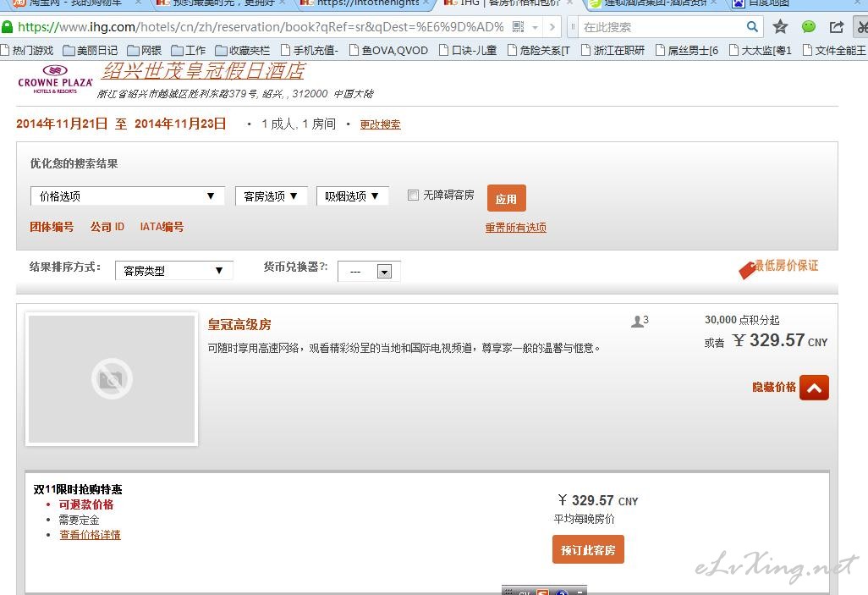Open the 工作 bookmark folder
Image resolution: width=868 pixels, height=595 pixels.
188,51
